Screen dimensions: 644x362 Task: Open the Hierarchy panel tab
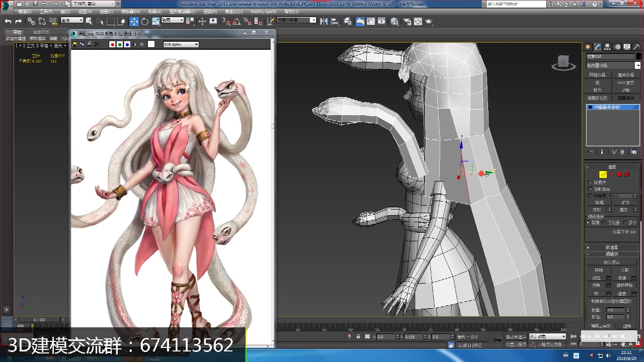[608, 46]
